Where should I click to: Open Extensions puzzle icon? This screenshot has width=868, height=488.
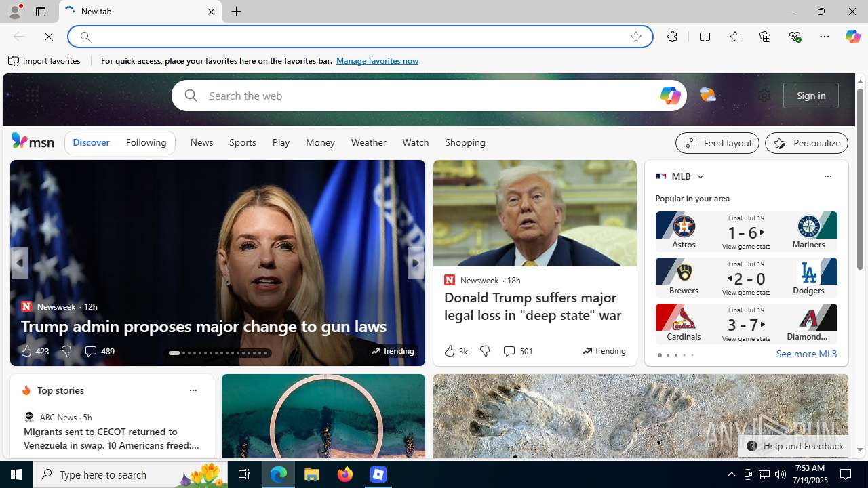click(x=672, y=37)
